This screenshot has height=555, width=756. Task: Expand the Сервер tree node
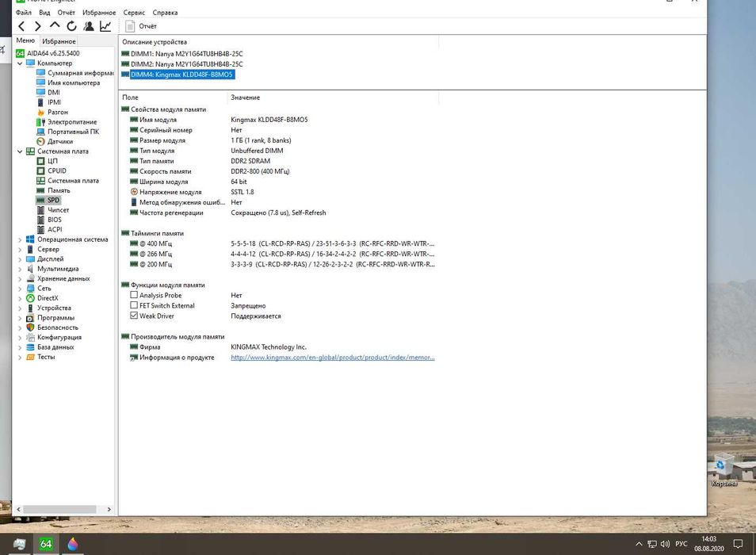[20, 249]
